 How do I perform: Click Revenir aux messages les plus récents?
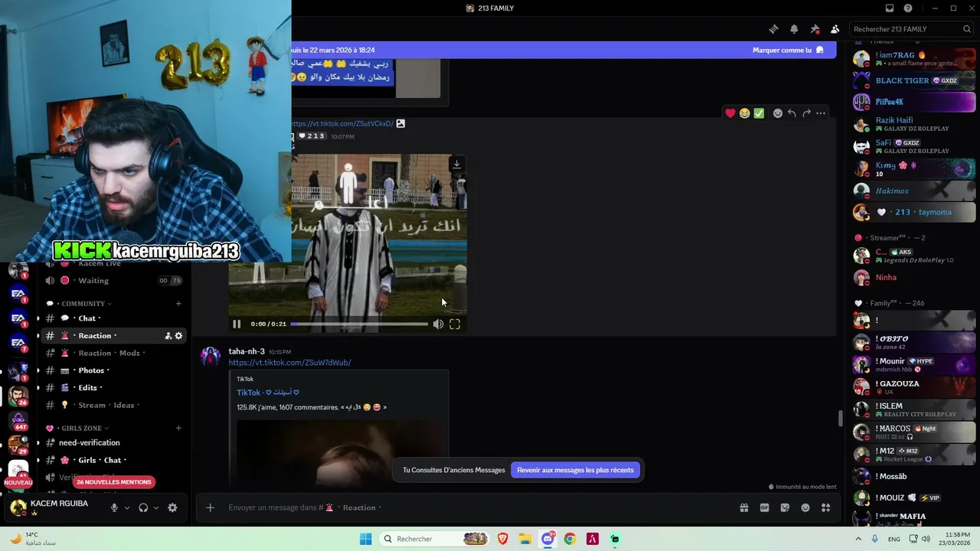[x=576, y=470]
